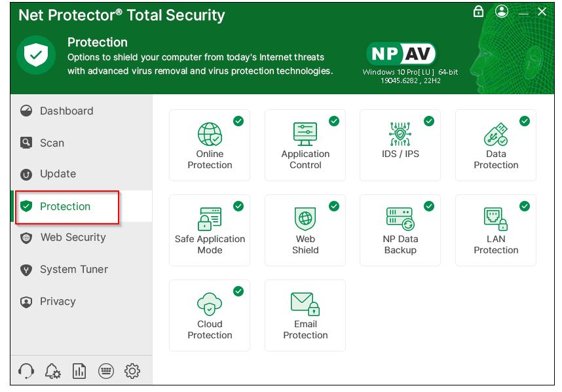
Task: Switch to the Scan section
Action: point(52,143)
